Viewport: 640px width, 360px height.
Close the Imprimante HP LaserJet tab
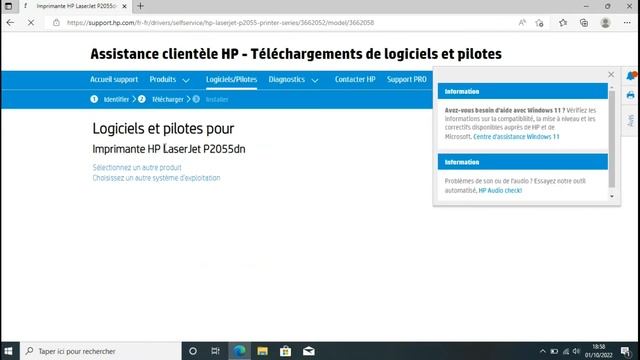tap(124, 6)
